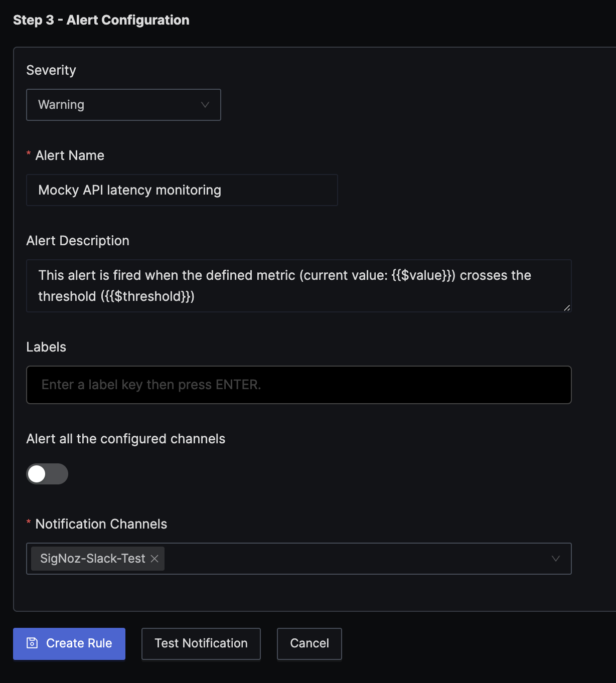Click the Alert Name label
Image resolution: width=616 pixels, height=683 pixels.
click(70, 155)
